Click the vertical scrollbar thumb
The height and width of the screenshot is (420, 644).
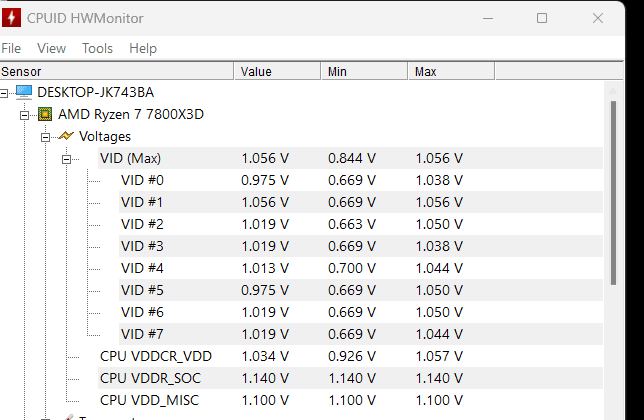tap(613, 190)
